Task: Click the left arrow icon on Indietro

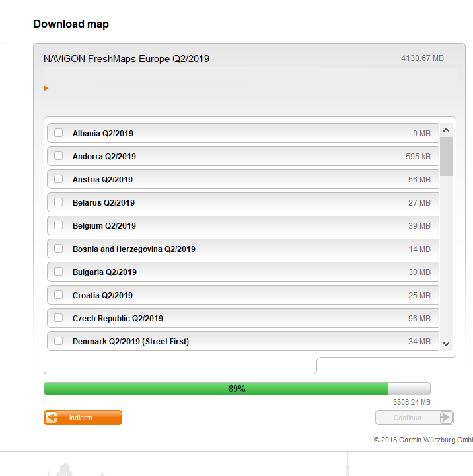Action: 52,418
